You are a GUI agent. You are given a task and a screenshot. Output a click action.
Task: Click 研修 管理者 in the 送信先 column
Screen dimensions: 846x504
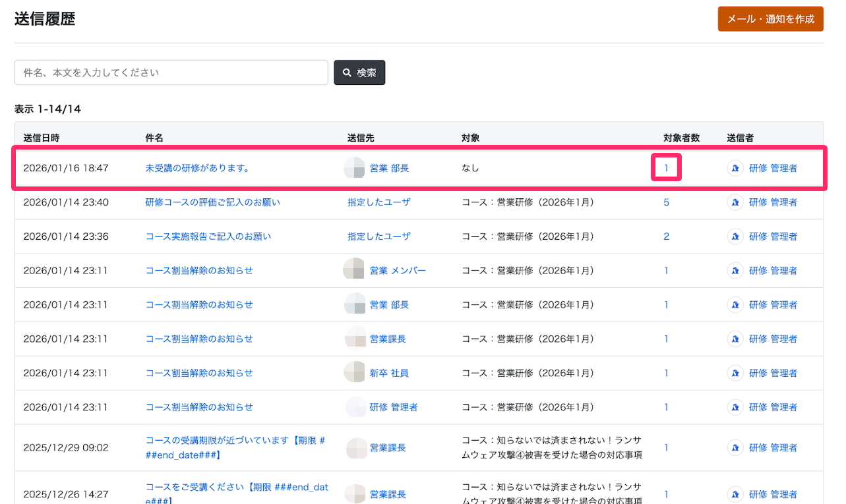394,407
